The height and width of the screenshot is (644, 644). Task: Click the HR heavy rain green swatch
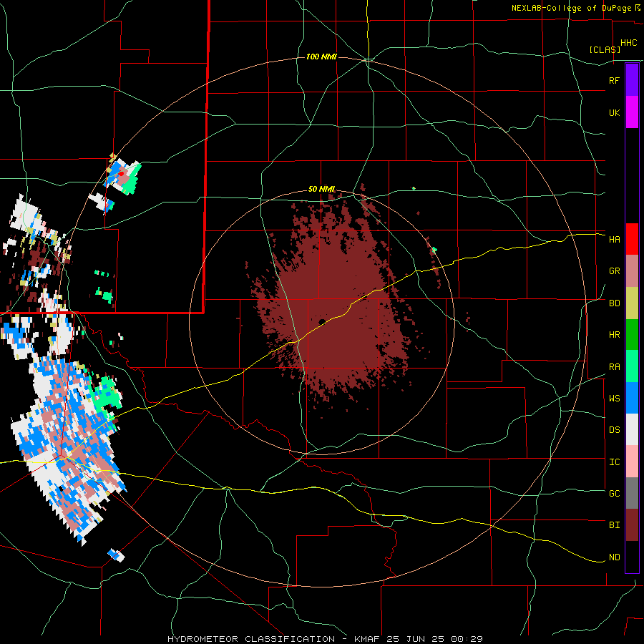click(x=632, y=334)
